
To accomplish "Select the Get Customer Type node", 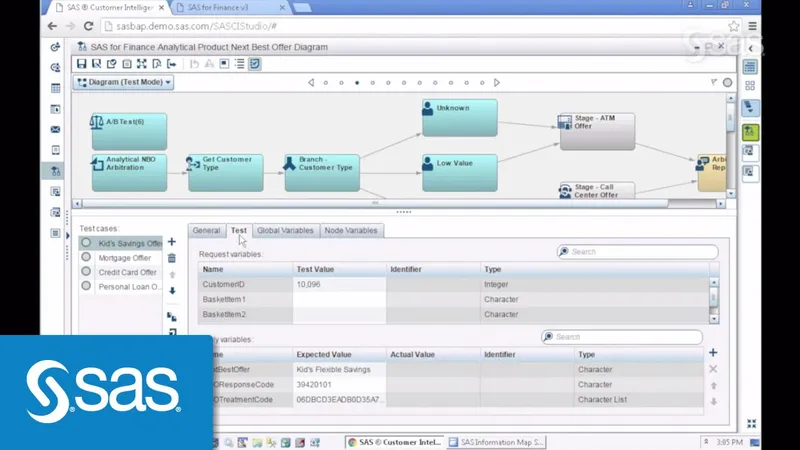I will tap(226, 173).
